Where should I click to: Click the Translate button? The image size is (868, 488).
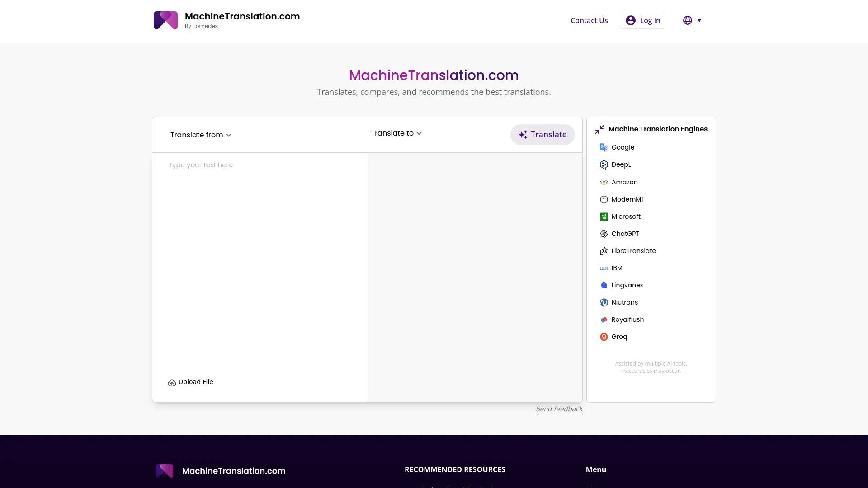coord(542,135)
